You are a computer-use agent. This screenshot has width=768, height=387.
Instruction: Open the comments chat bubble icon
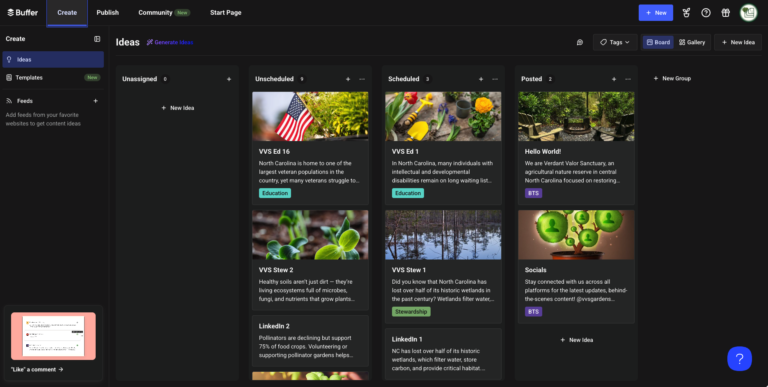pyautogui.click(x=579, y=43)
